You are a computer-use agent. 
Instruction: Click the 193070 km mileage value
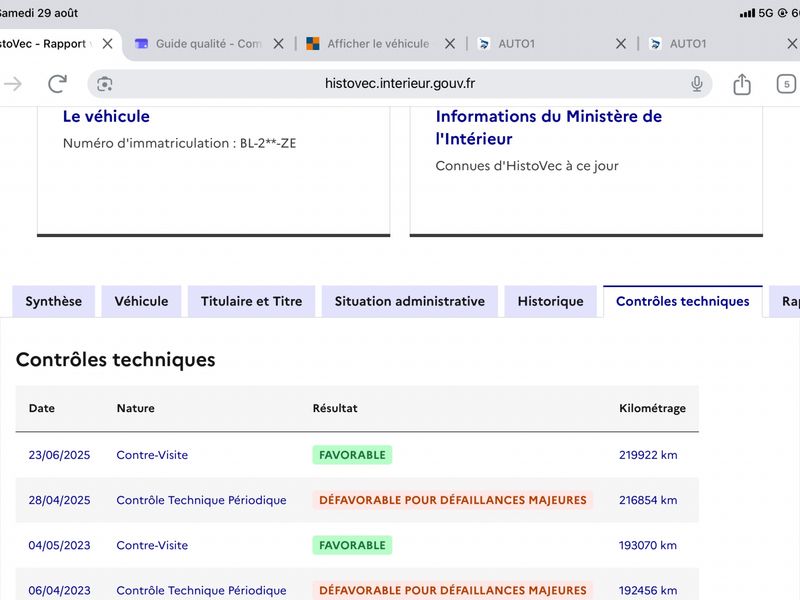(x=648, y=545)
